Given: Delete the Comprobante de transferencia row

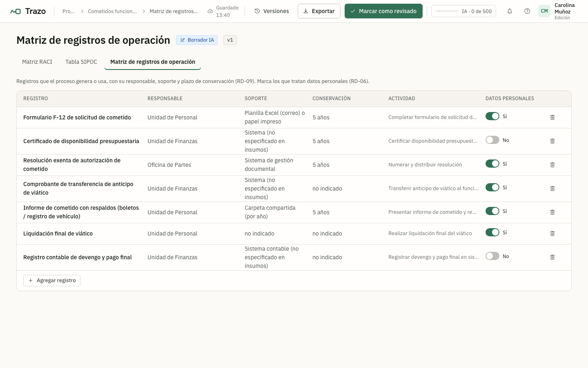Looking at the screenshot, I should click(552, 188).
